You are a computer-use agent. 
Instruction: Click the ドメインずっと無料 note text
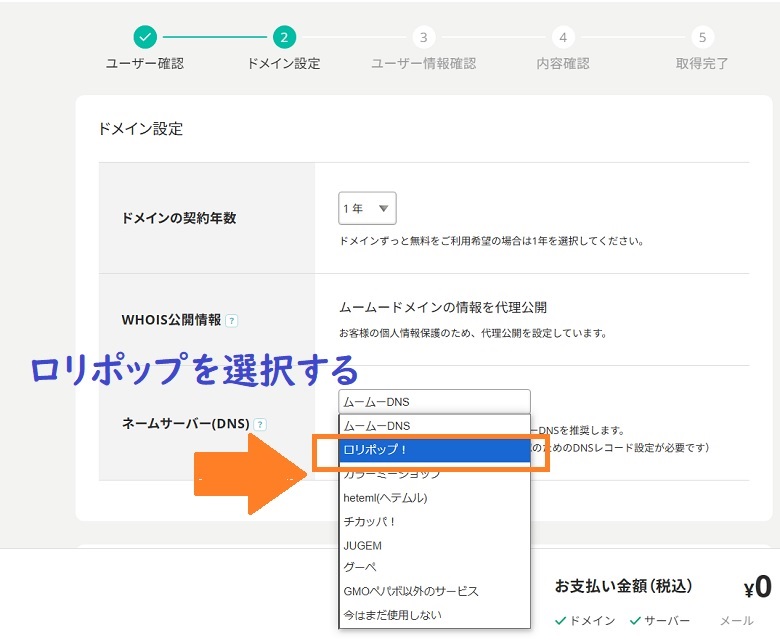pyautogui.click(x=491, y=241)
